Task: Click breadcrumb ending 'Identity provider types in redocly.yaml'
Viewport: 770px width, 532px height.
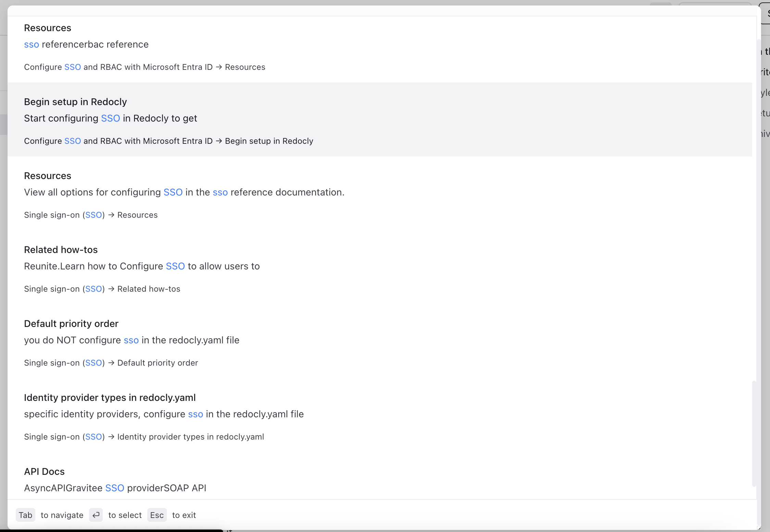Action: click(144, 437)
